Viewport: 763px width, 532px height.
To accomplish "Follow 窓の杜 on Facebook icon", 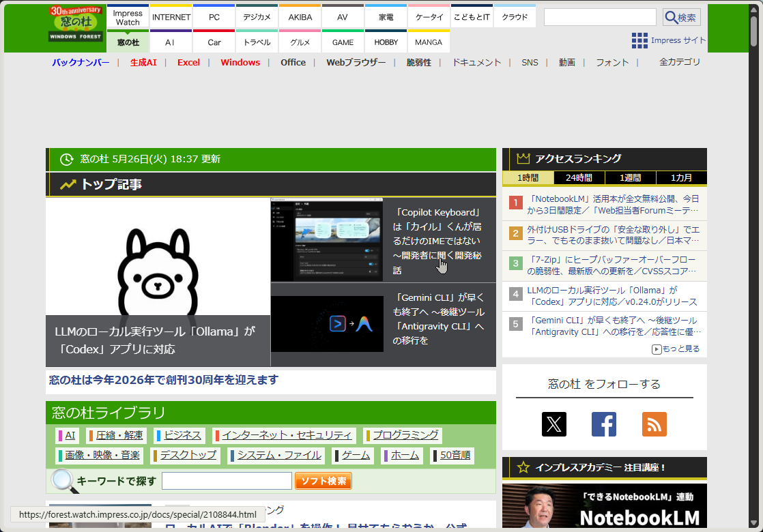I will pos(604,424).
